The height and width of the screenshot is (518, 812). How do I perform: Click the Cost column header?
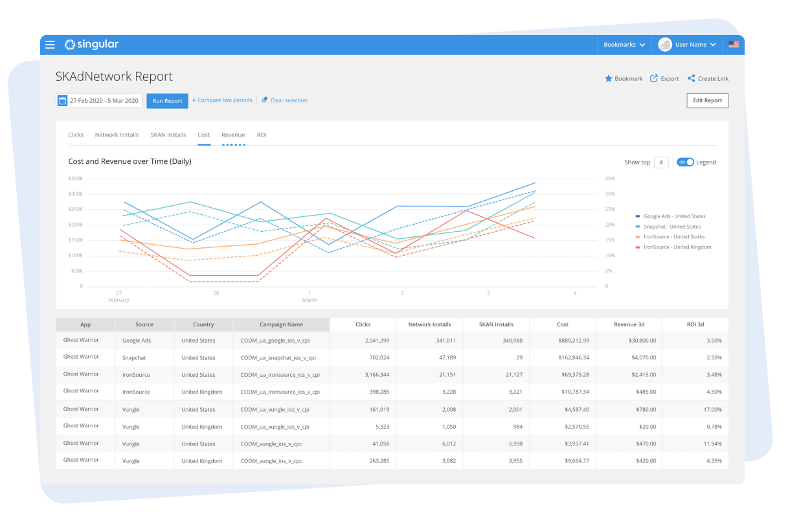563,324
